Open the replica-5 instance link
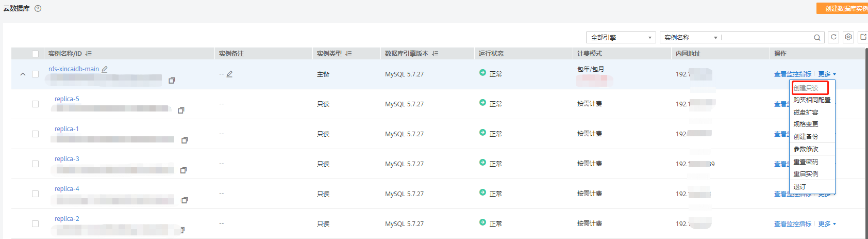Viewport: 868px width, 239px height. click(x=67, y=99)
